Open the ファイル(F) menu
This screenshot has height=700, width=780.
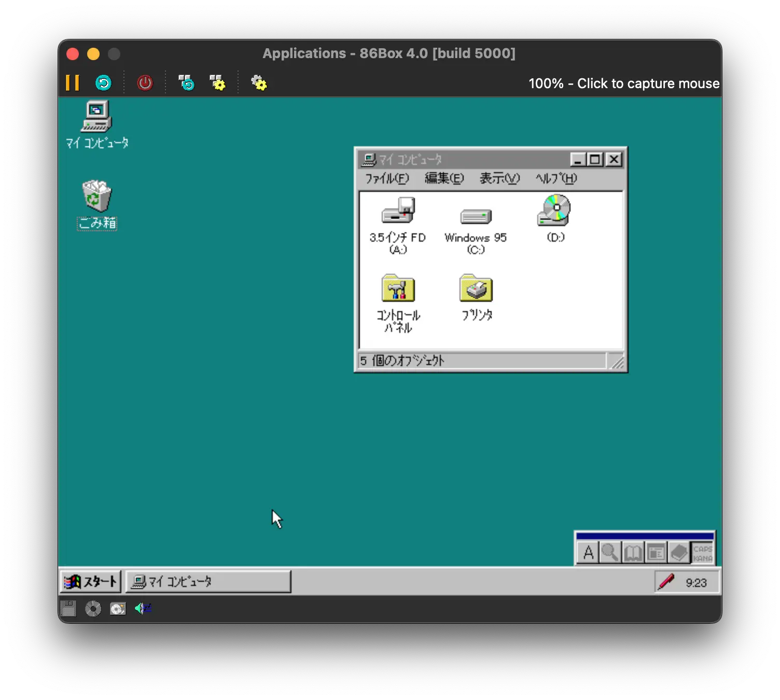point(387,178)
